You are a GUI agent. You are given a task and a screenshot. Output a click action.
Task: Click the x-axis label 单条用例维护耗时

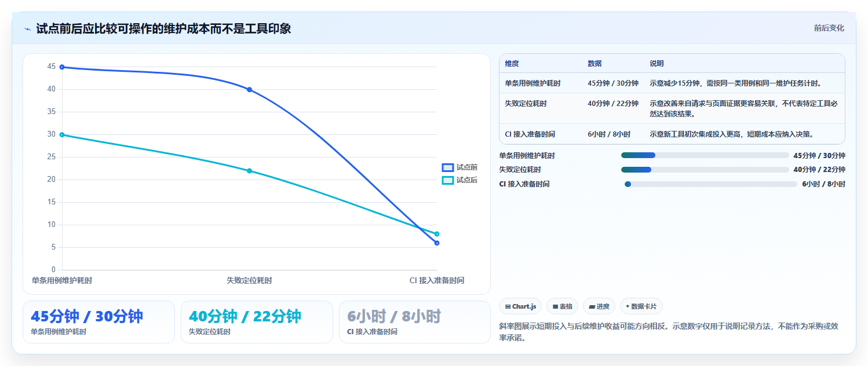[x=62, y=280]
